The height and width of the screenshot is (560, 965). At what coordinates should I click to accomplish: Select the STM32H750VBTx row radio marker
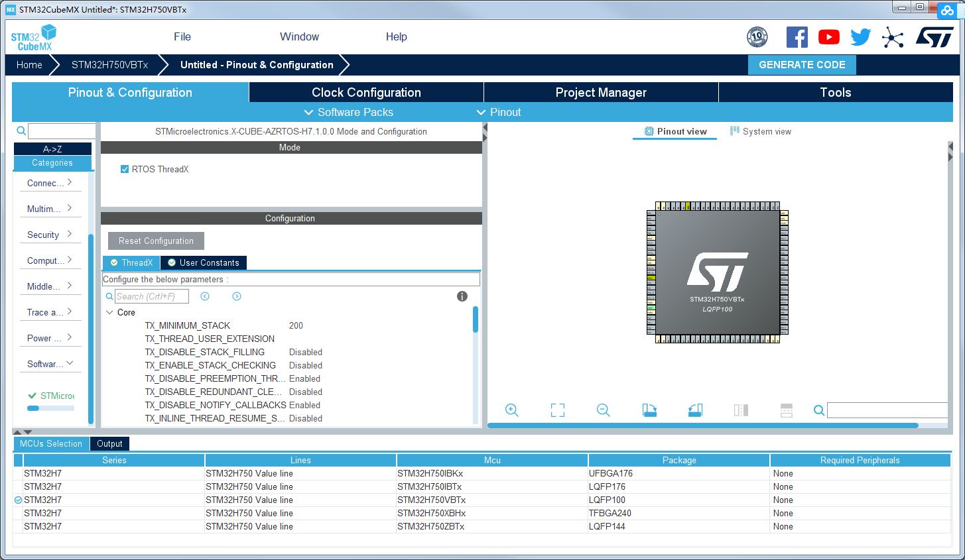click(x=19, y=500)
